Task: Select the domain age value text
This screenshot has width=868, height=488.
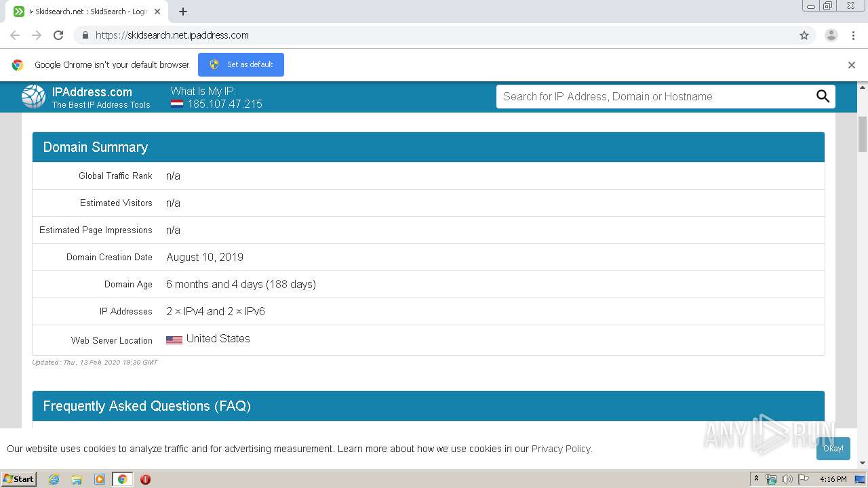Action: point(241,284)
